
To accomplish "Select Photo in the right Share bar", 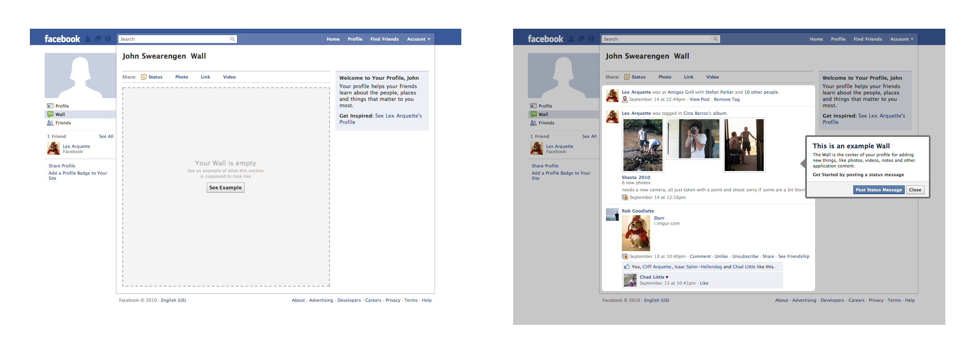I will 665,77.
